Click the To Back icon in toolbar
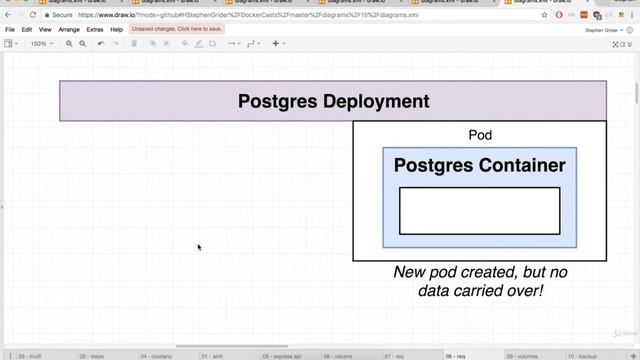 click(x=167, y=44)
